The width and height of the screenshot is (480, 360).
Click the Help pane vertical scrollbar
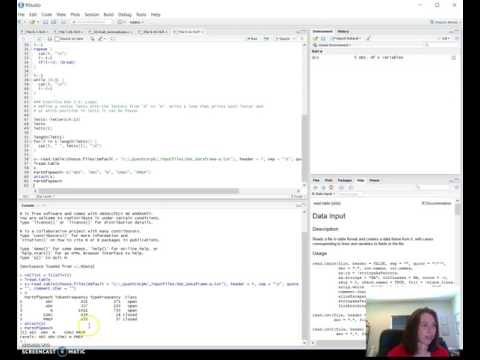[458, 209]
